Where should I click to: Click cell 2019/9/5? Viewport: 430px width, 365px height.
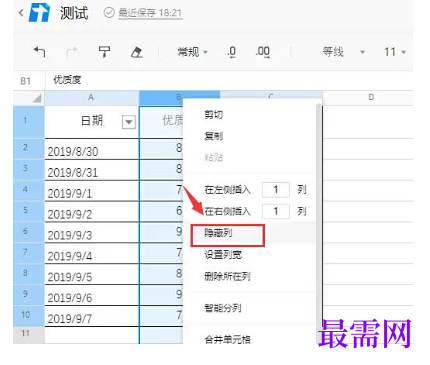pyautogui.click(x=92, y=274)
